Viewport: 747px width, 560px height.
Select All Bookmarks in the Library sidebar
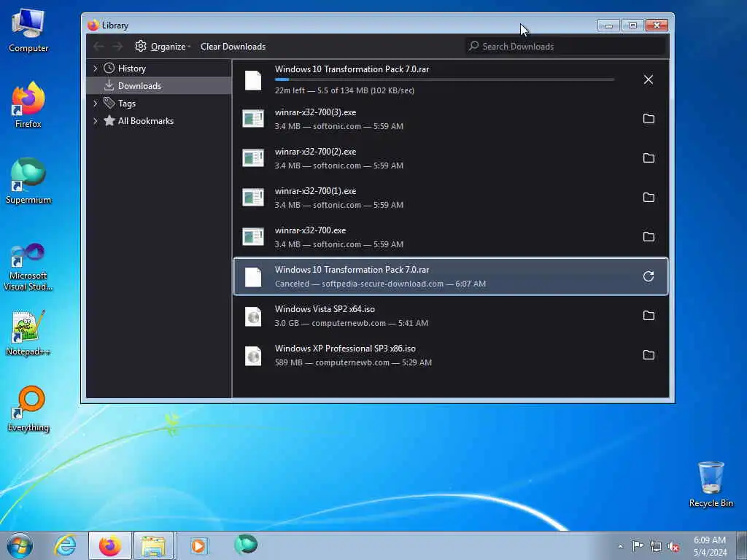tap(146, 121)
